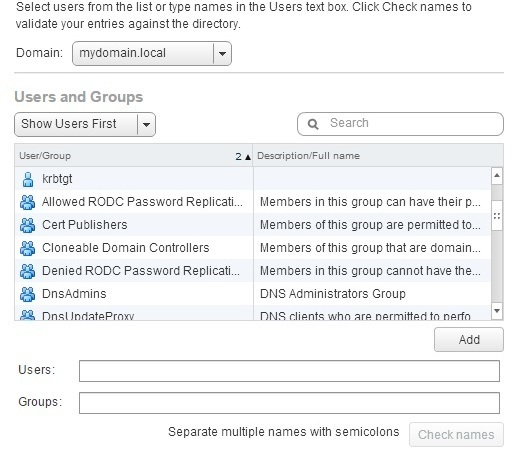Screen dimensions: 522x450
Task: Sort by the User/Group column header
Action: (134, 156)
